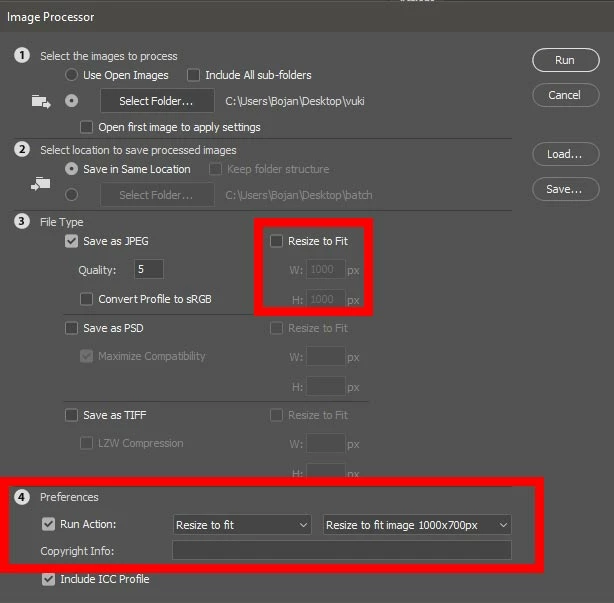Click the Cancel button
The height and width of the screenshot is (603, 614).
pos(565,95)
